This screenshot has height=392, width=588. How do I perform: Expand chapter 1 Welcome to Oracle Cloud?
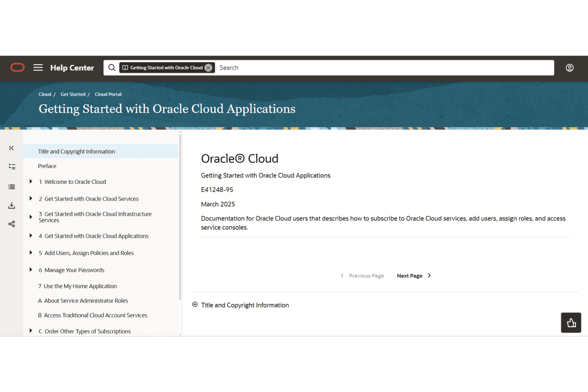[31, 182]
